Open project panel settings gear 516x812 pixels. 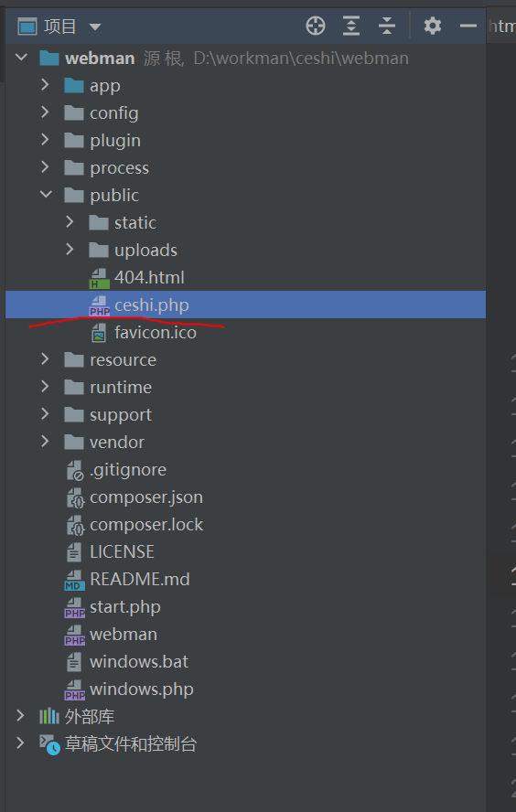433,26
